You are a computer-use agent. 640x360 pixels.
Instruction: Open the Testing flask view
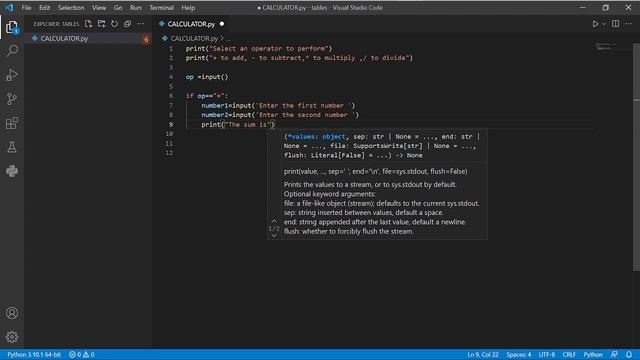point(12,147)
